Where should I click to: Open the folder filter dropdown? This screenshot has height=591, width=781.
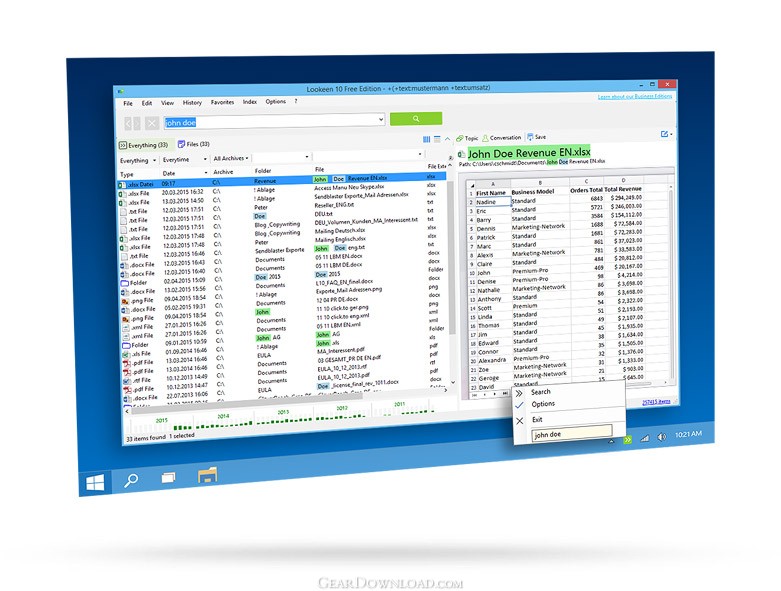click(307, 157)
